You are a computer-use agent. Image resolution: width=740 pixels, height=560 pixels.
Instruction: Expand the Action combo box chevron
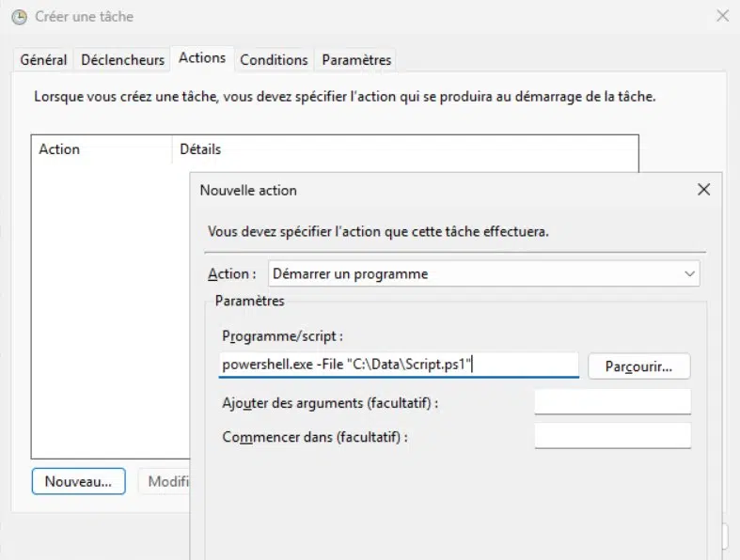[689, 273]
